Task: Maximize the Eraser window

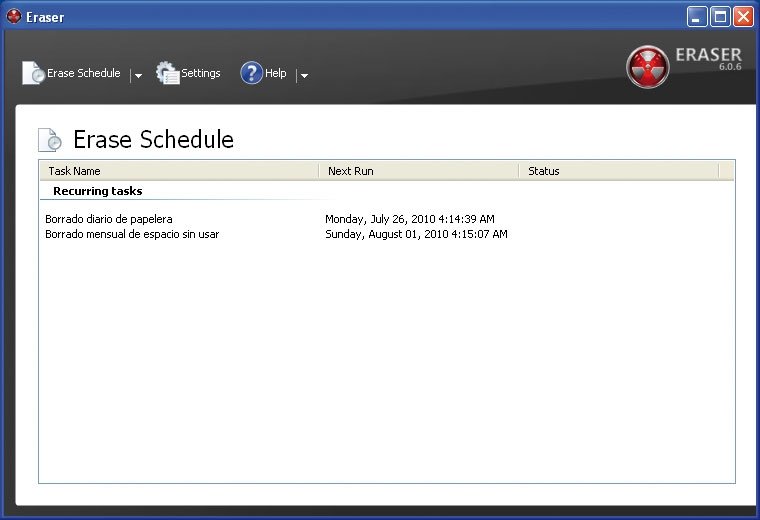Action: (x=720, y=17)
